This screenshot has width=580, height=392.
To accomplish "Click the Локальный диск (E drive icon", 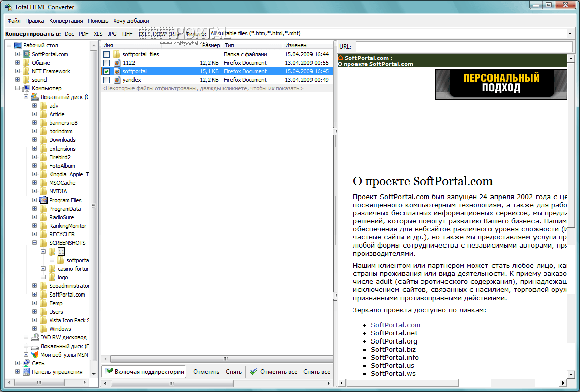I will pyautogui.click(x=35, y=346).
